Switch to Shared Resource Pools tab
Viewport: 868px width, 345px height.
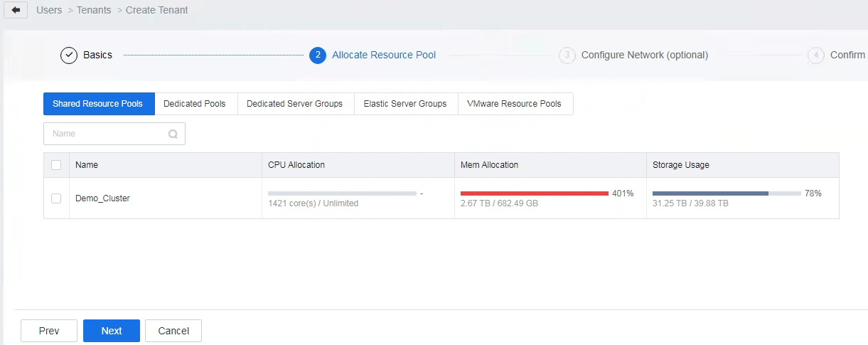coord(98,104)
